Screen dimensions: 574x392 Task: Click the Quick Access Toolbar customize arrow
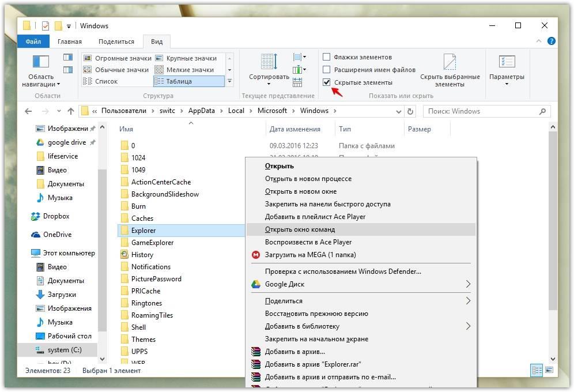69,26
